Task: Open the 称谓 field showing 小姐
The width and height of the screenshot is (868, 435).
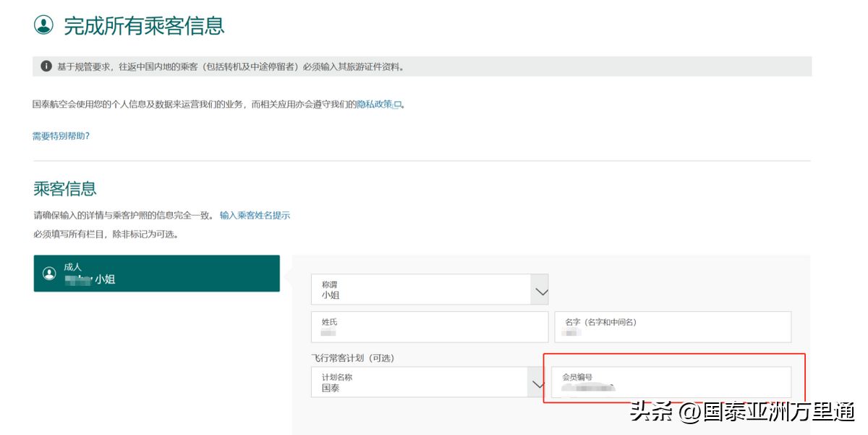Action: (x=421, y=290)
